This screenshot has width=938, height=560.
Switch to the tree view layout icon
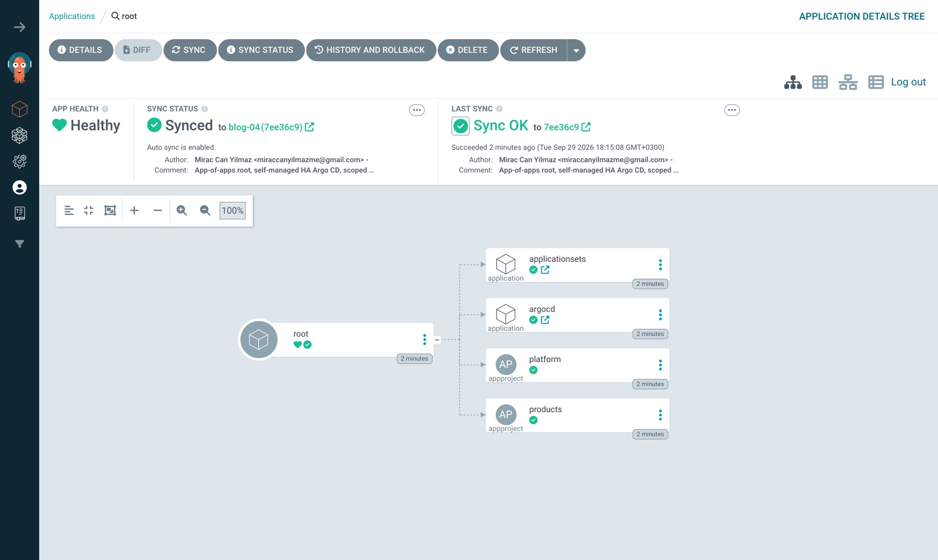pyautogui.click(x=793, y=82)
